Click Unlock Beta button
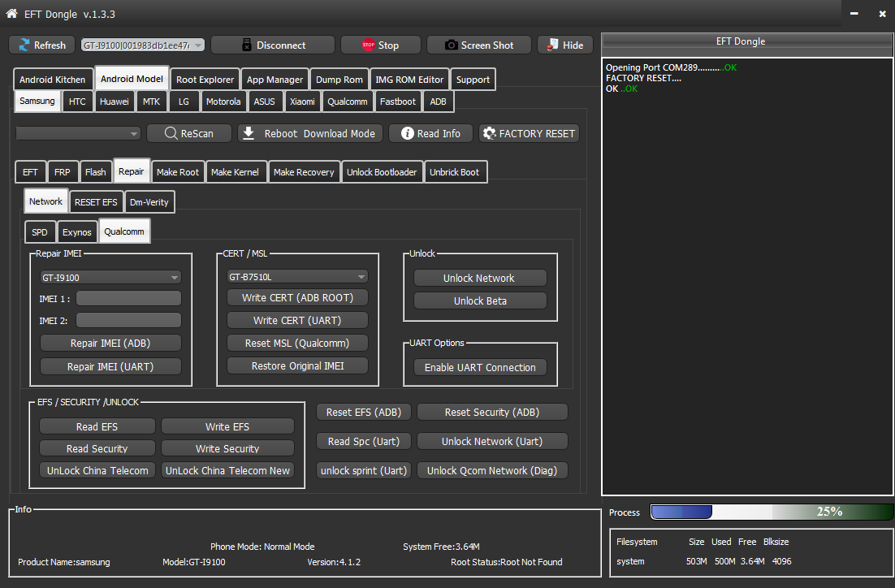The image size is (895, 588). click(x=480, y=300)
